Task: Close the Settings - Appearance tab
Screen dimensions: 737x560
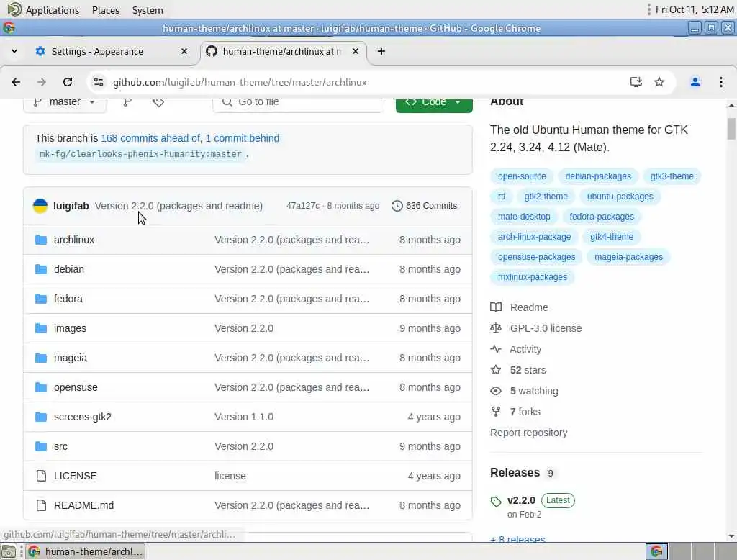Action: [x=184, y=51]
